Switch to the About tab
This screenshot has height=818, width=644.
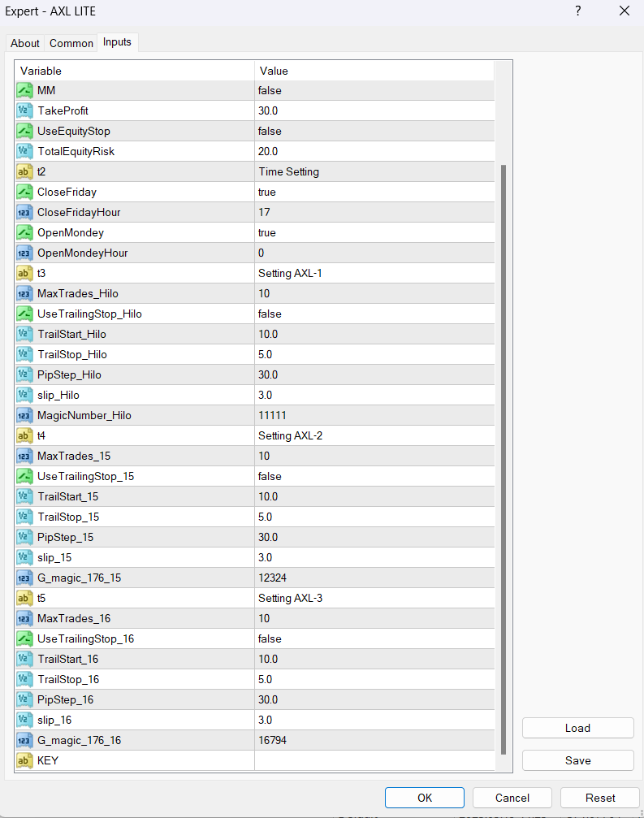point(25,43)
